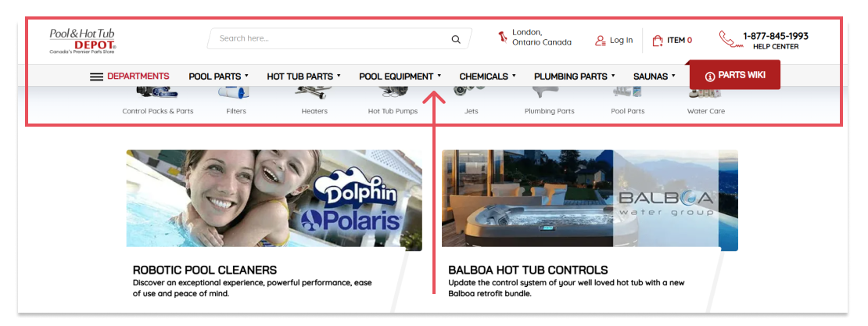Open the Hot Tub Pumps category
The width and height of the screenshot is (868, 326).
click(x=393, y=101)
